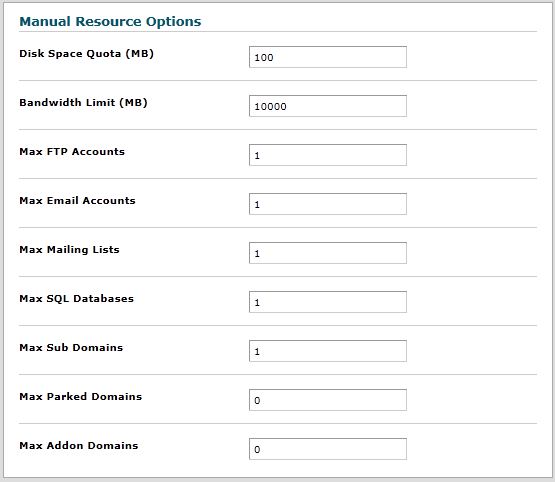Click the Max SQL Databases input
555x482 pixels.
[328, 302]
